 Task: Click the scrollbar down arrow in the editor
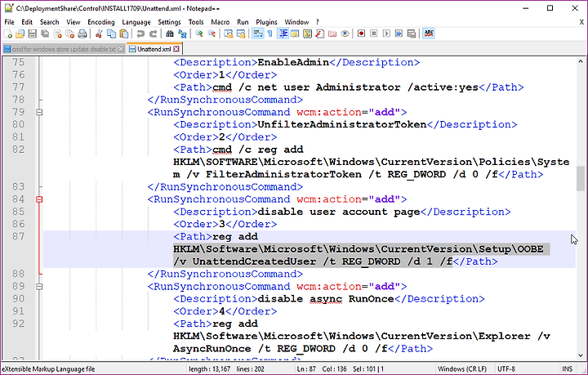coord(581,355)
